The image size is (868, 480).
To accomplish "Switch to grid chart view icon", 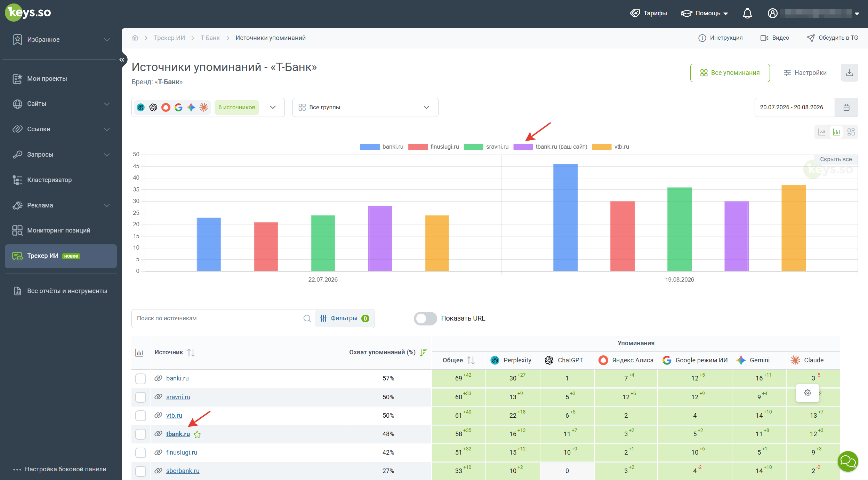I will coord(851,132).
